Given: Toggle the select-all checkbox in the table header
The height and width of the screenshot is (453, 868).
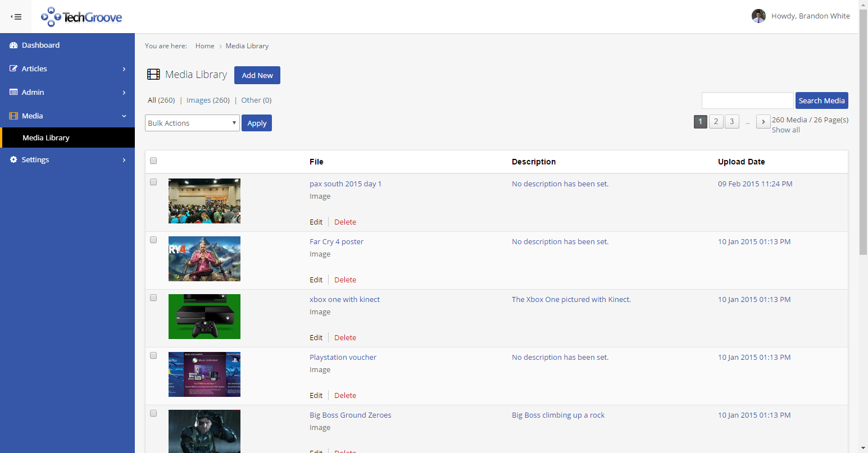Looking at the screenshot, I should 153,161.
